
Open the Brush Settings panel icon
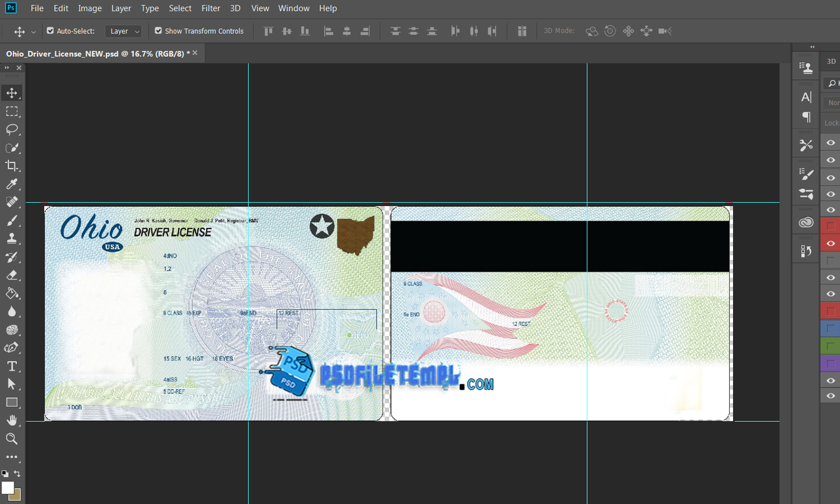(x=807, y=174)
